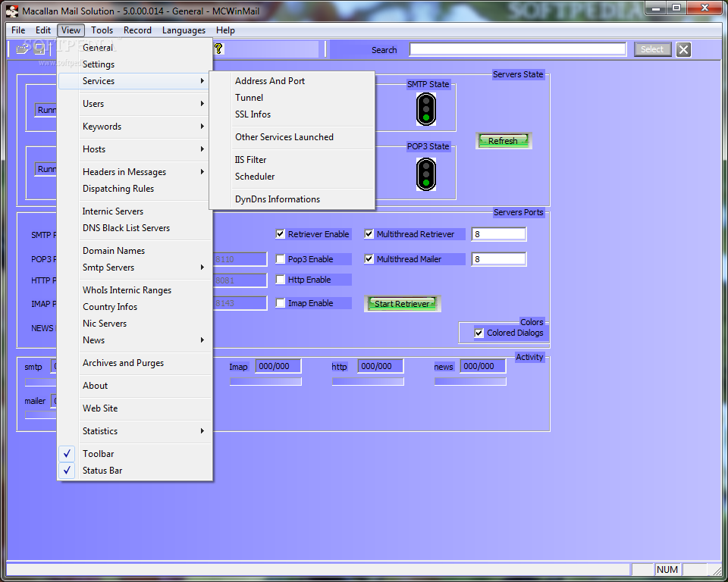Open About from View menu
Screen dimensions: 728x582
[x=135, y=386]
